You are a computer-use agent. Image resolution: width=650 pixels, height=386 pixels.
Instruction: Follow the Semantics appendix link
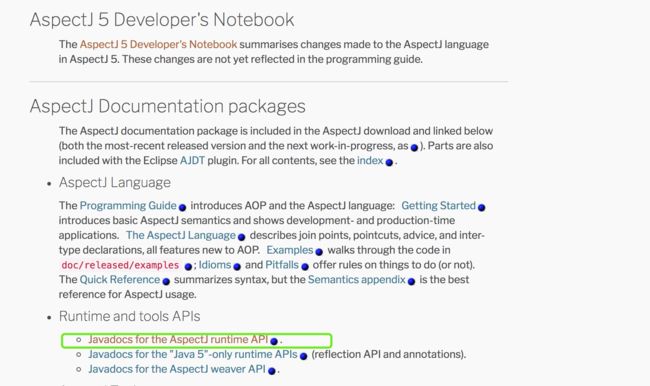coord(357,279)
